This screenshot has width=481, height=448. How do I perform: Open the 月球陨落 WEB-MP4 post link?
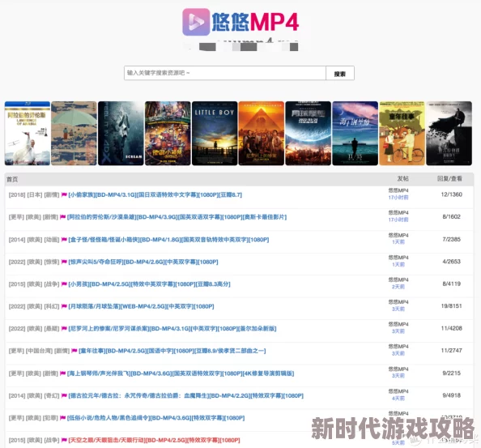[x=141, y=306]
